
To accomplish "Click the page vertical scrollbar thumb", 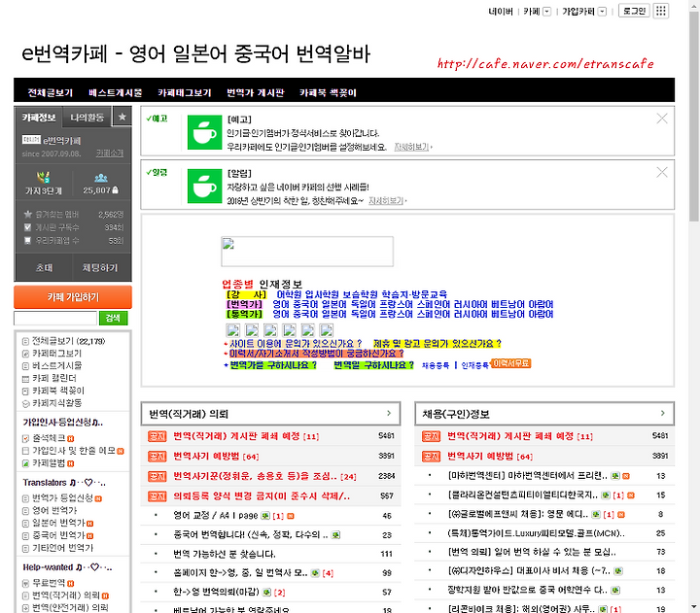I will pyautogui.click(x=694, y=116).
